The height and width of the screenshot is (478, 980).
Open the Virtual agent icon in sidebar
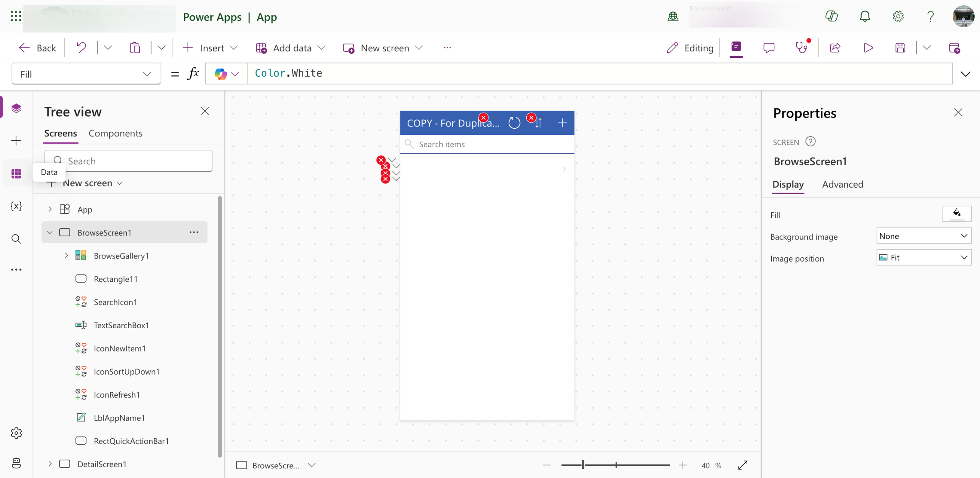click(16, 463)
